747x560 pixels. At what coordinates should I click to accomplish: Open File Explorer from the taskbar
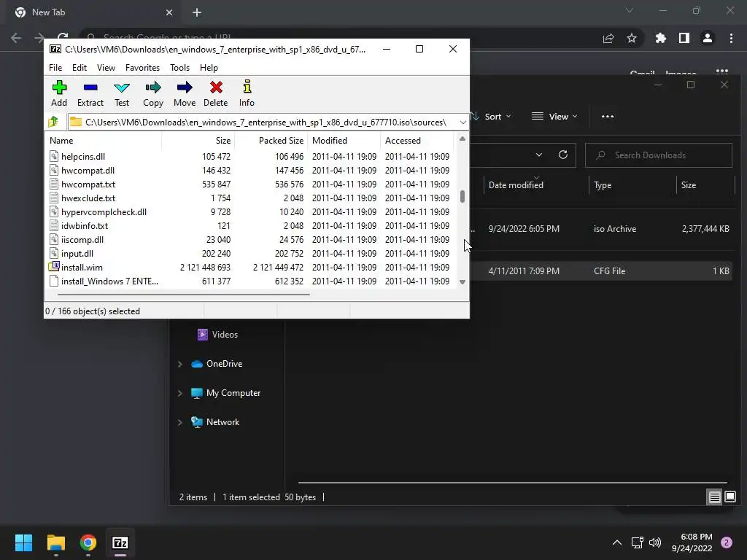click(56, 542)
